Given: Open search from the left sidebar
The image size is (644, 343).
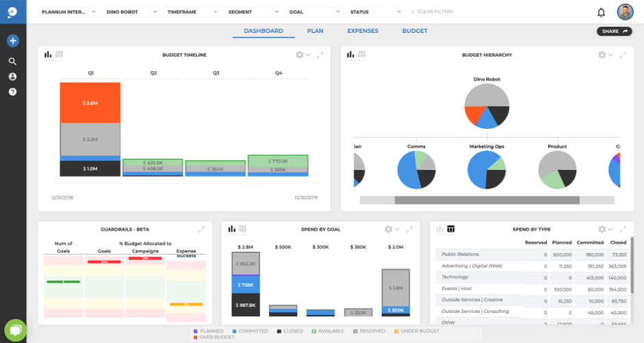Looking at the screenshot, I should point(12,61).
